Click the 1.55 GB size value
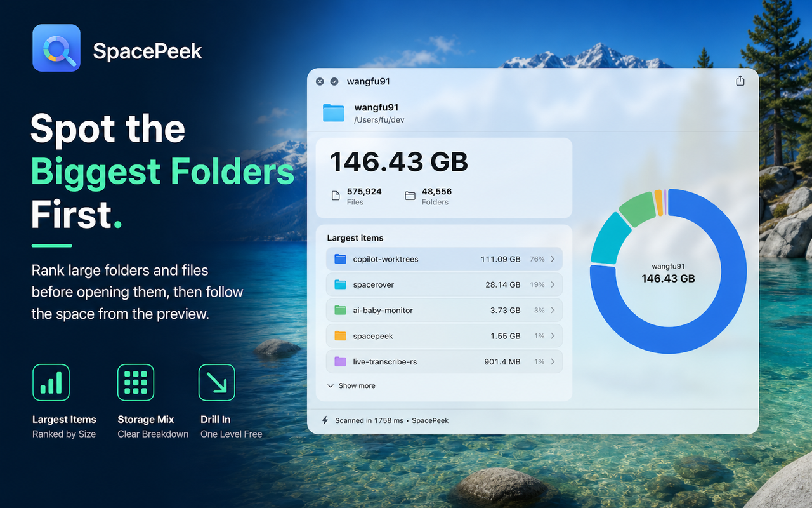812x508 pixels. [x=506, y=336]
